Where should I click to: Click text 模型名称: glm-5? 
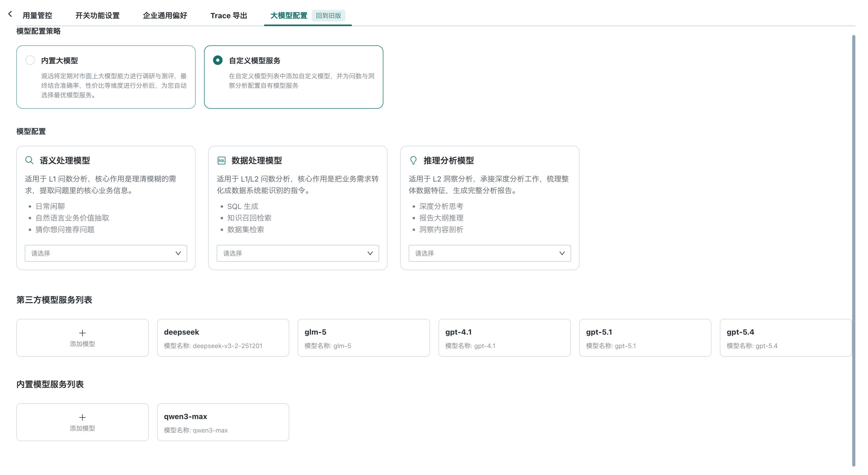click(x=328, y=346)
